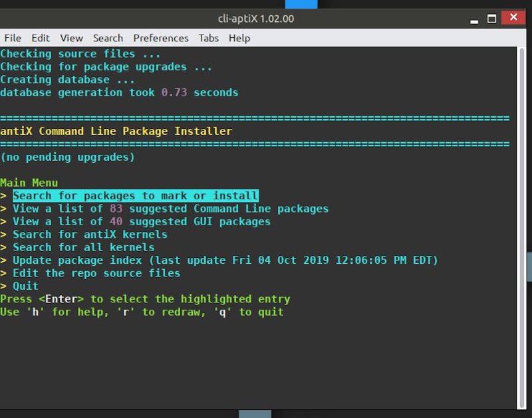Image resolution: width=532 pixels, height=418 pixels.
Task: Open the Tabs menu
Action: (209, 38)
